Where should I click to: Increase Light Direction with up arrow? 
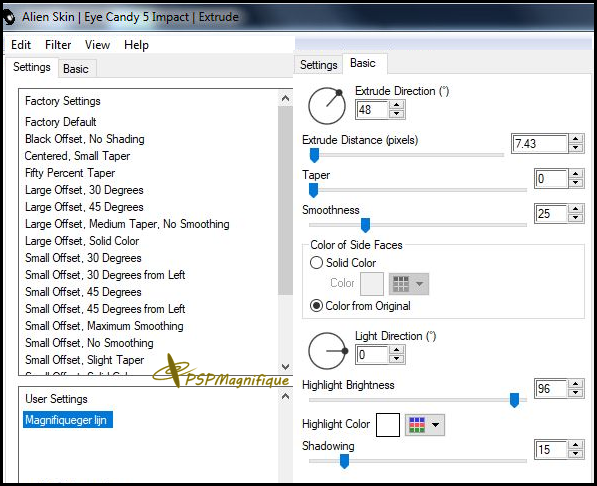[x=396, y=350]
